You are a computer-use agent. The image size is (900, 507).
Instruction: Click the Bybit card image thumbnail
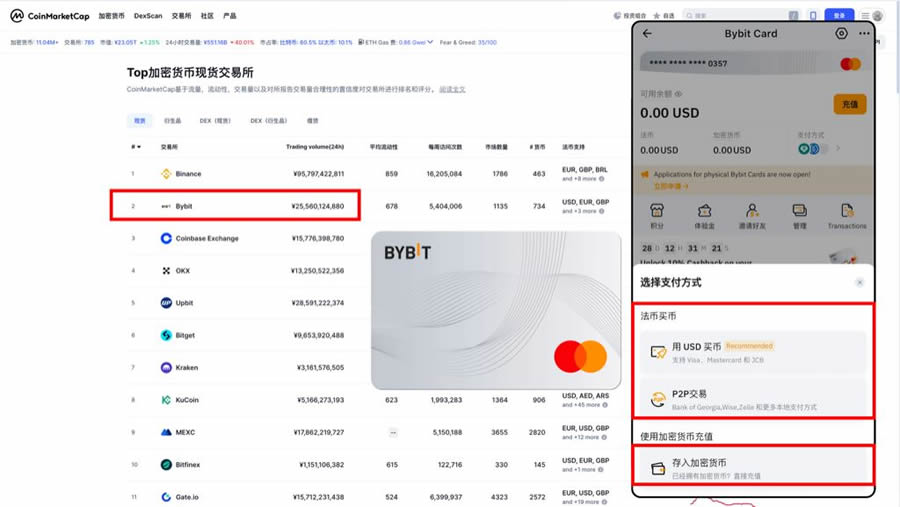coord(496,311)
